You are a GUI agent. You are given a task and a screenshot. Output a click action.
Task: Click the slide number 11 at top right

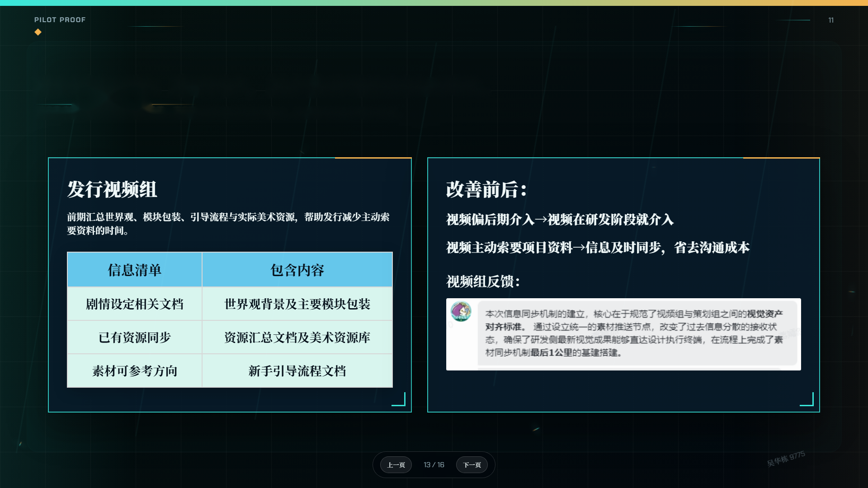click(x=831, y=20)
